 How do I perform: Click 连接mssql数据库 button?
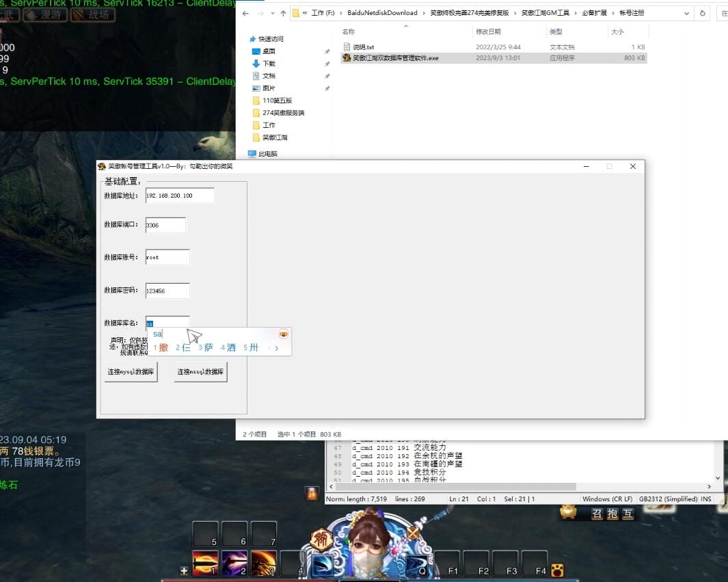(x=200, y=372)
